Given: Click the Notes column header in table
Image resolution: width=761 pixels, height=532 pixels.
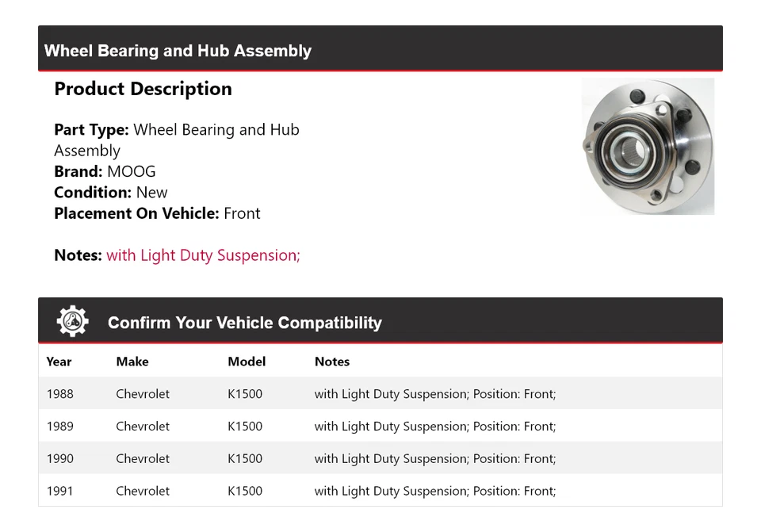Looking at the screenshot, I should click(332, 362).
